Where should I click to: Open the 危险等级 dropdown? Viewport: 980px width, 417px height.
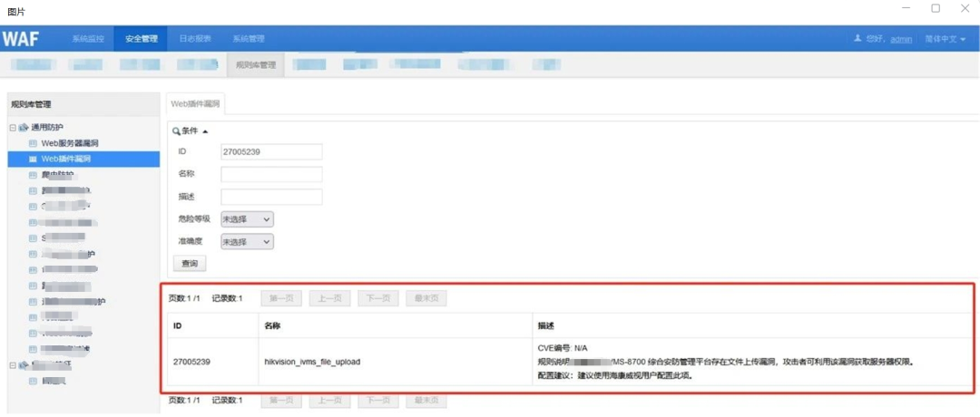coord(248,219)
